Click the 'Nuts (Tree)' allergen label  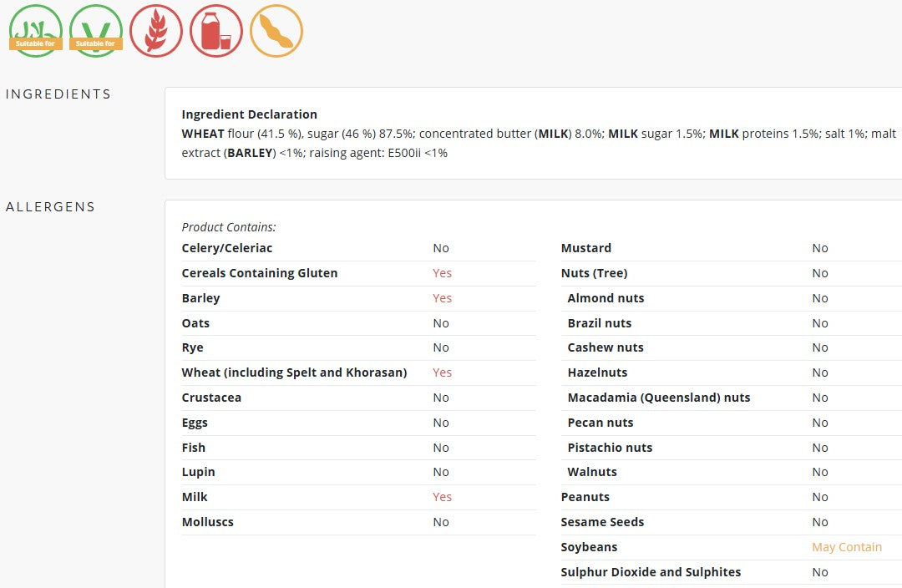click(x=594, y=273)
